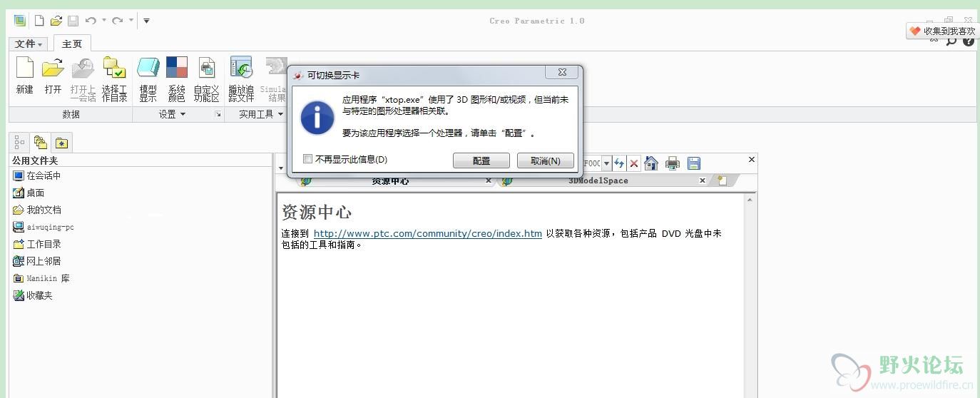Click the Undo arrow in quick access toolbar
The image size is (980, 398).
(91, 21)
